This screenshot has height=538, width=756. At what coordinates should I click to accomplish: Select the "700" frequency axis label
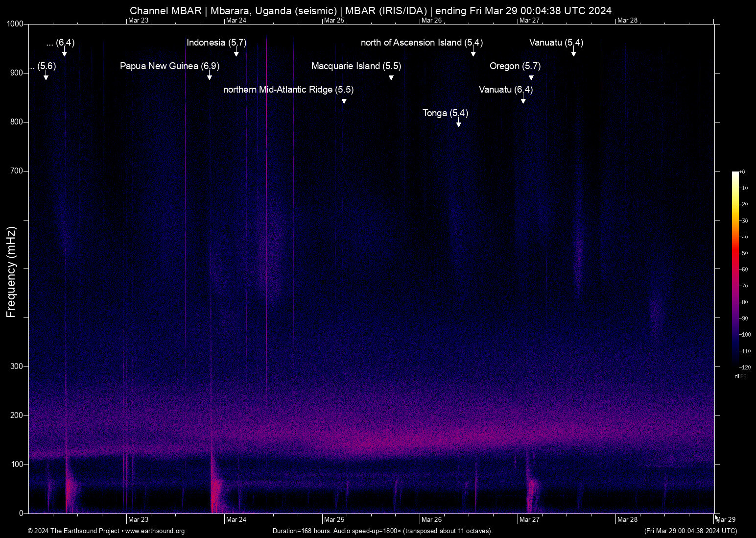tap(17, 171)
